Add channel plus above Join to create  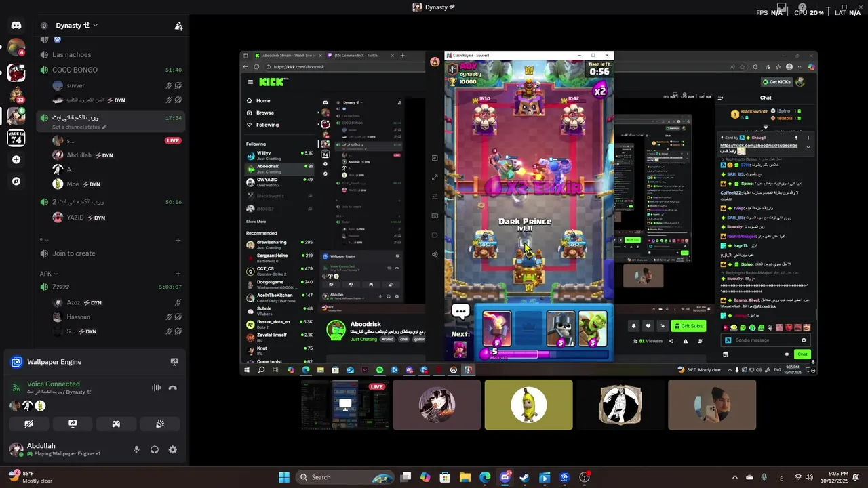[x=178, y=240]
